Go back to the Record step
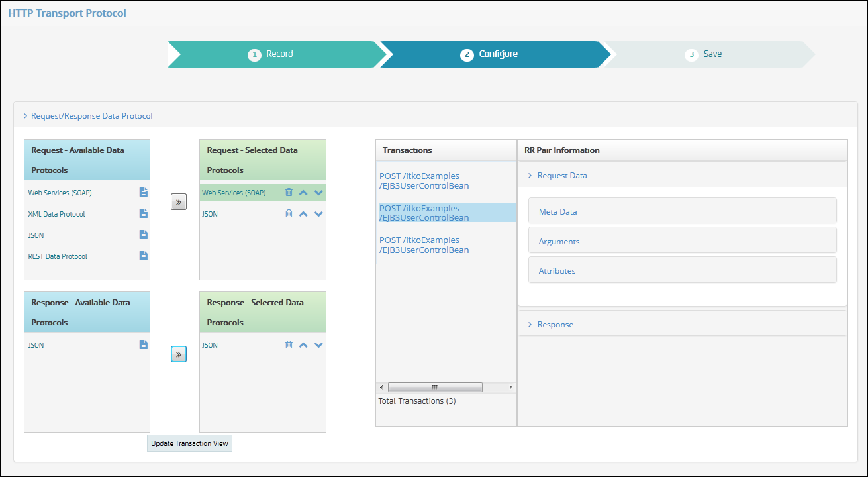The image size is (868, 477). click(x=279, y=54)
